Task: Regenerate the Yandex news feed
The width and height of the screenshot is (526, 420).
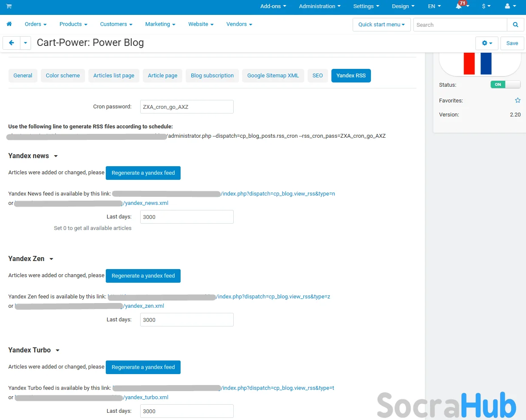Action: [143, 173]
